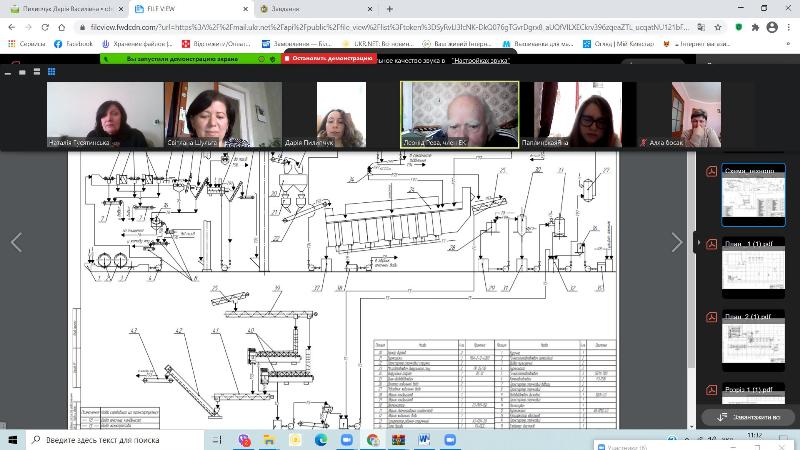Click the download all files button
This screenshot has width=800, height=450.
(x=748, y=417)
